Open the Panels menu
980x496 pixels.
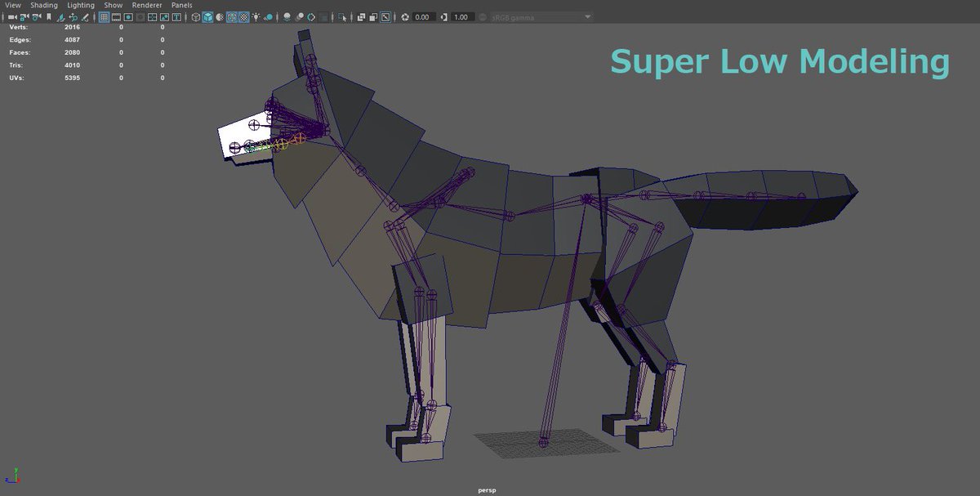[x=182, y=5]
